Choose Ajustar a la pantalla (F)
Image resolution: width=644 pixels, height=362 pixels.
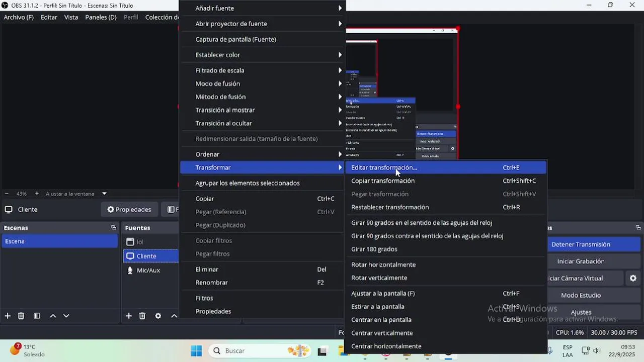pos(446,293)
